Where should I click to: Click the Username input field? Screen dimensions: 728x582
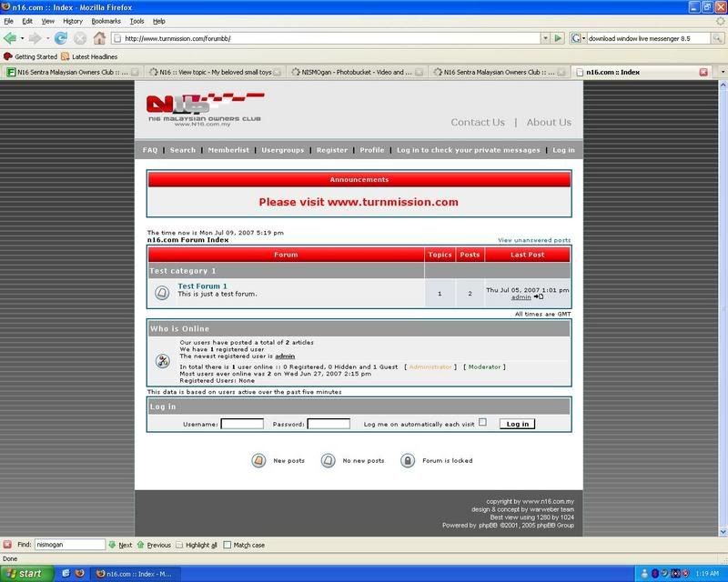(x=242, y=424)
